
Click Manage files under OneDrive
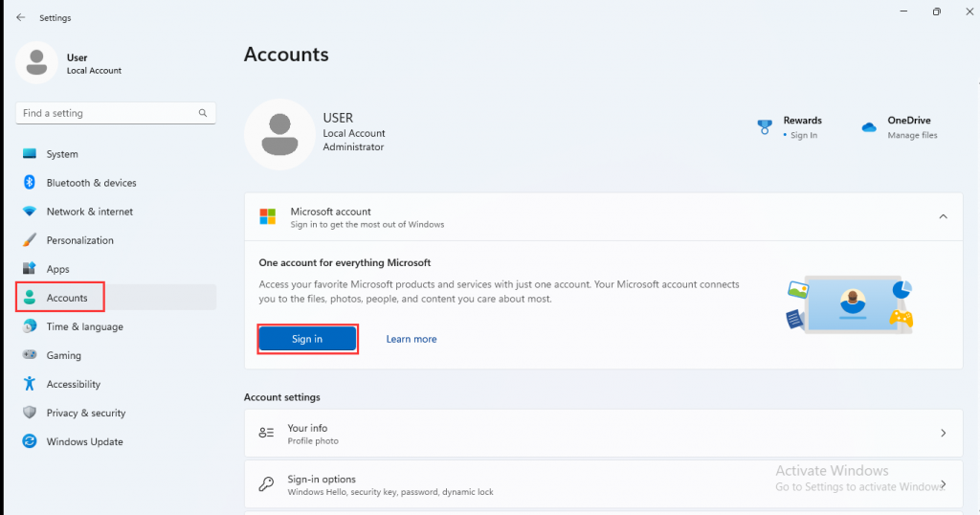(912, 135)
